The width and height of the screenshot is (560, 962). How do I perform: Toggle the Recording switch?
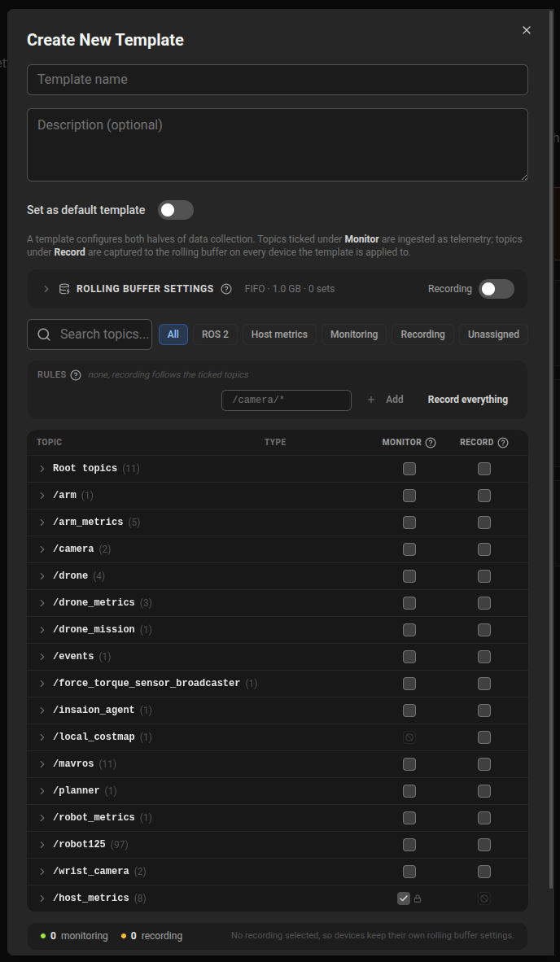coord(497,289)
